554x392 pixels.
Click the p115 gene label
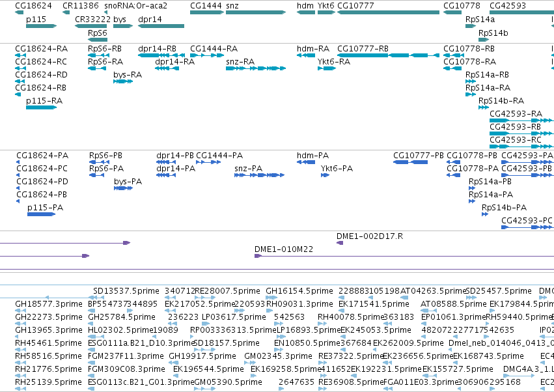pyautogui.click(x=36, y=19)
